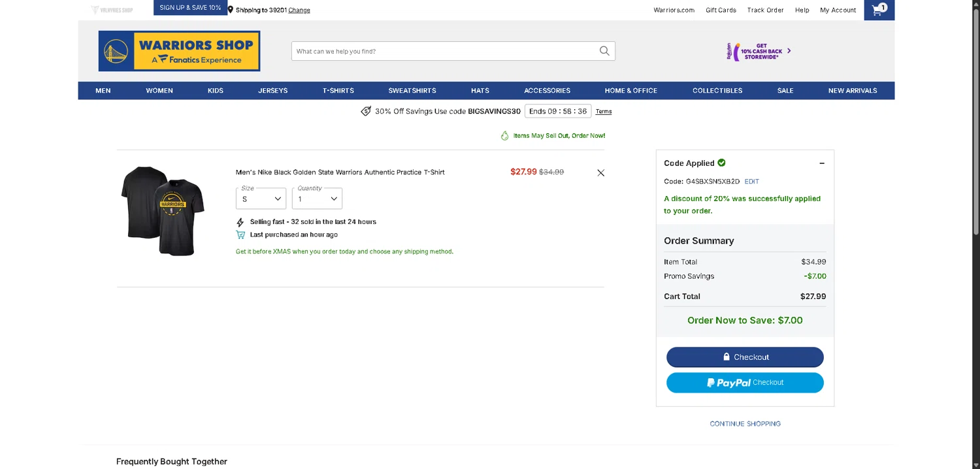
Task: Click the search magnifier icon
Action: 604,51
